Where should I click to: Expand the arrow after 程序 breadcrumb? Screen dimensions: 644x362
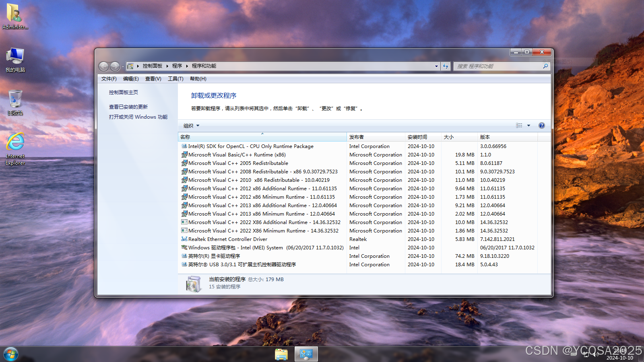(187, 66)
